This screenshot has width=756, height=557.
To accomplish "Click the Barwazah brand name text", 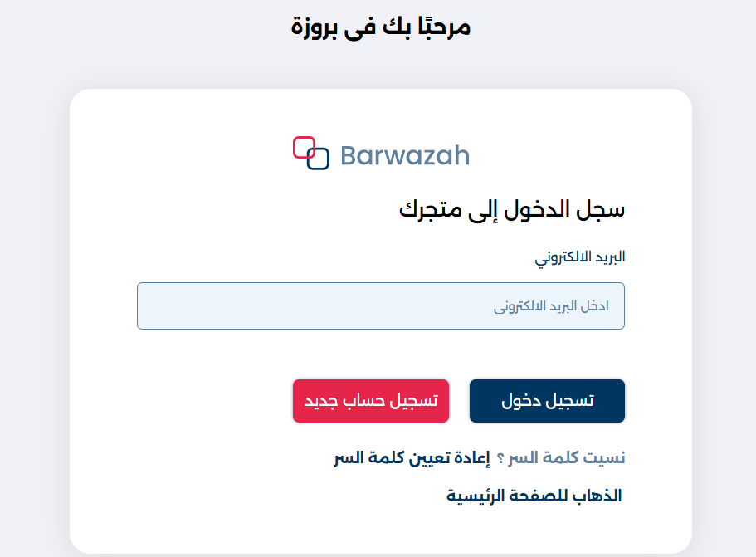I will tap(405, 155).
